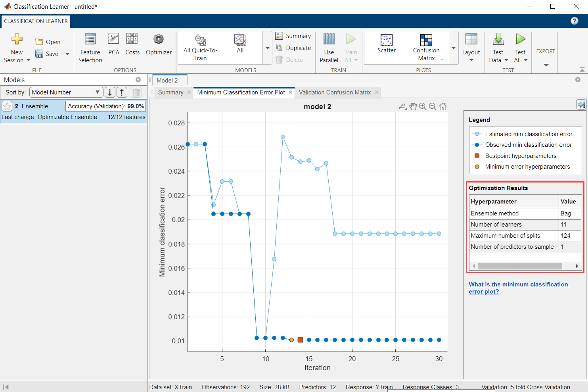
Task: Toggle ascending sort order arrow
Action: [122, 92]
